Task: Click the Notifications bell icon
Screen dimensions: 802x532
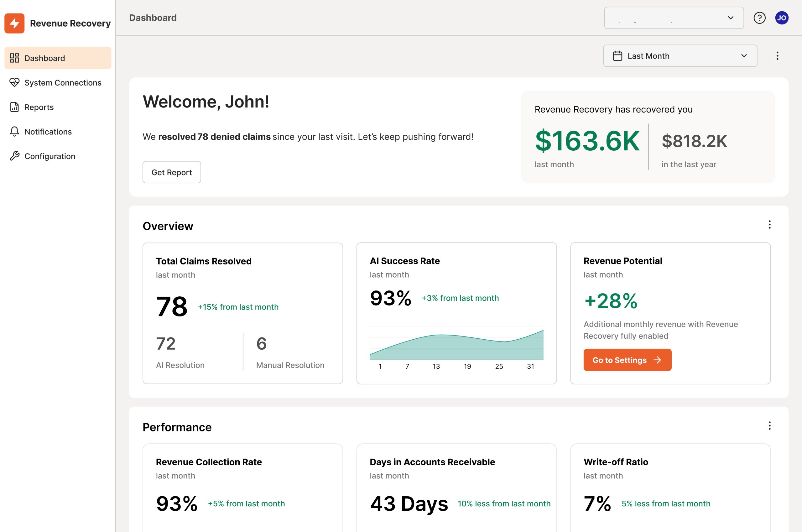Action: 14,131
